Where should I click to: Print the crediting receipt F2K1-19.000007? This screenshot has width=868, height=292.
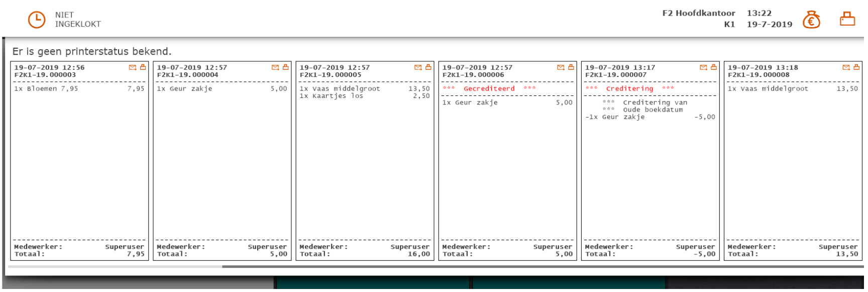coord(713,67)
